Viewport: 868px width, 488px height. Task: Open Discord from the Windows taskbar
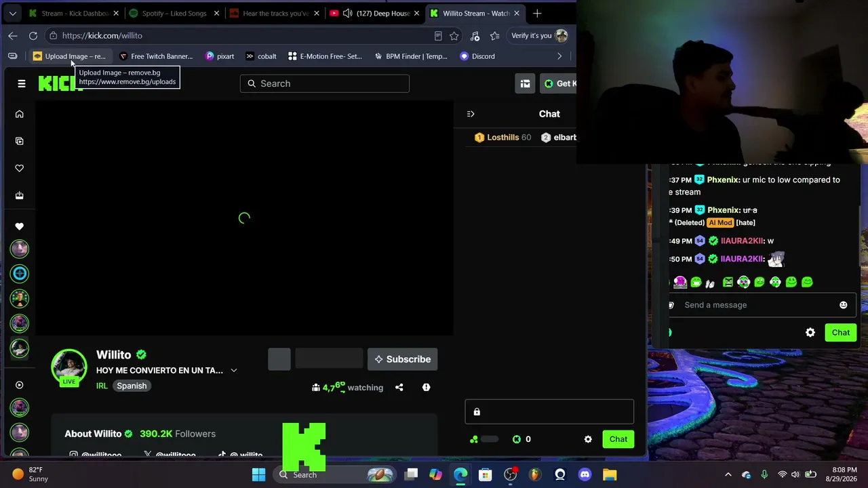[585, 474]
